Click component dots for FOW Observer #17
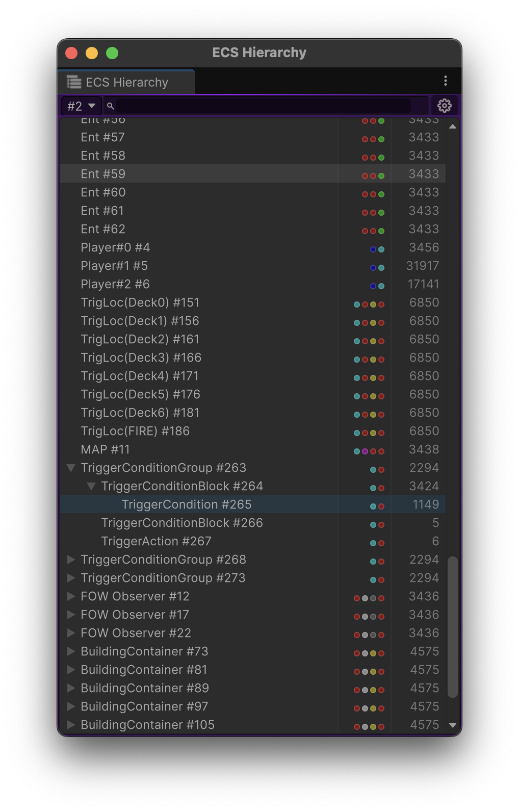 (x=369, y=617)
